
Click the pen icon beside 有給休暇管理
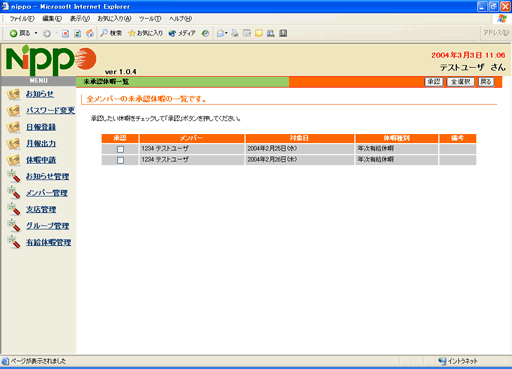[x=14, y=242]
